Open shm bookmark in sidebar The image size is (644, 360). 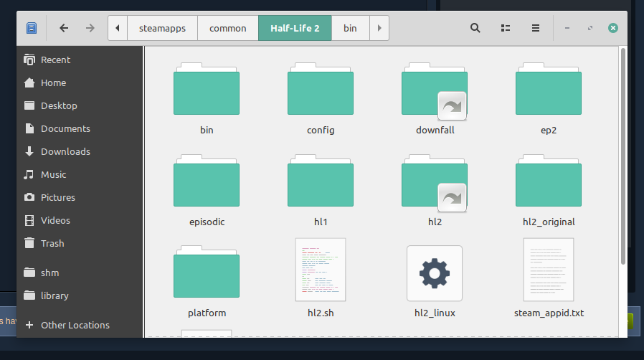[x=80, y=273]
